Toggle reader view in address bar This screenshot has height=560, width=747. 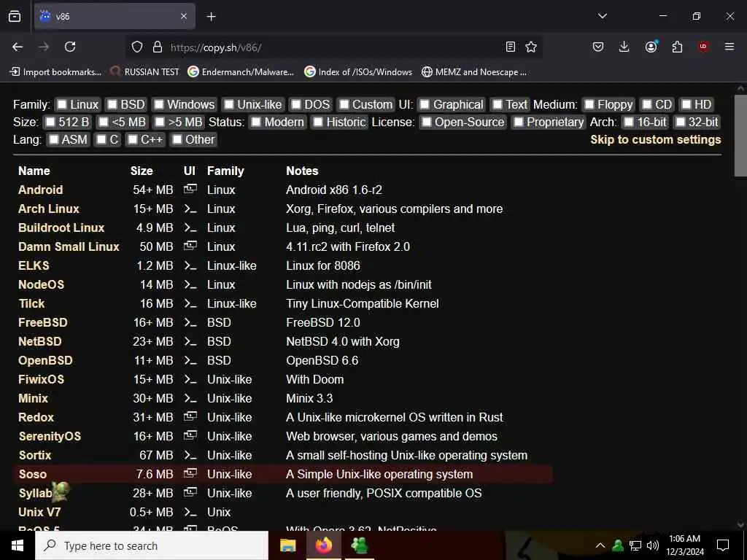click(x=510, y=47)
